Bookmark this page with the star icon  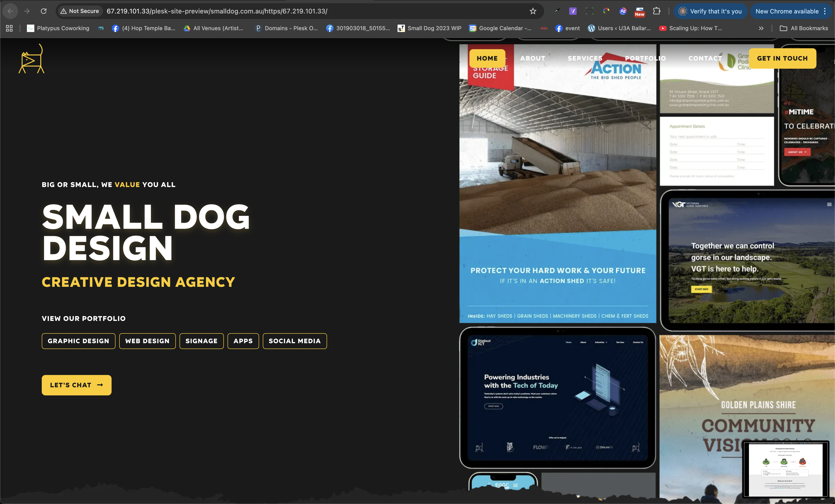coord(533,11)
